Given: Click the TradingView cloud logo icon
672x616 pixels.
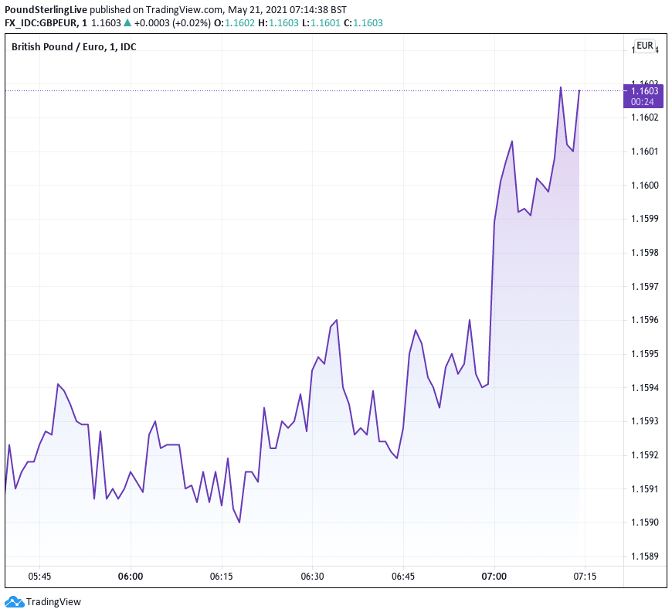Looking at the screenshot, I should point(14,602).
